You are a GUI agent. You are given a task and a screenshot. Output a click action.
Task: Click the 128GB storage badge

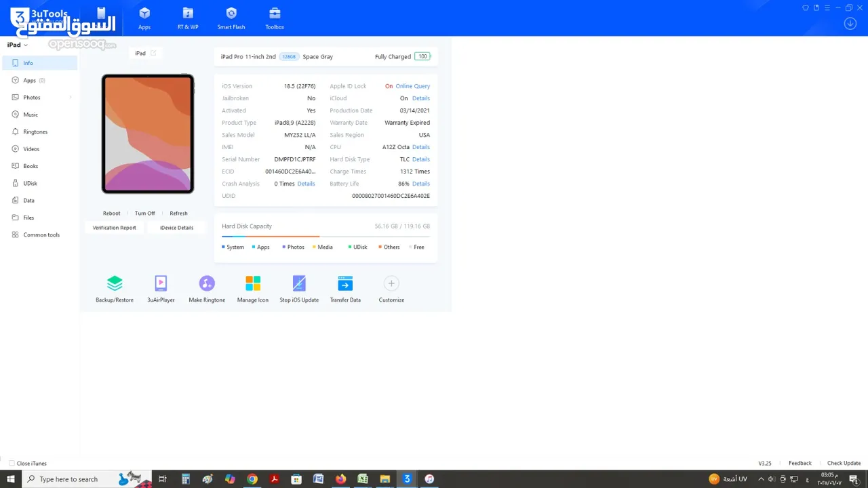pos(289,57)
